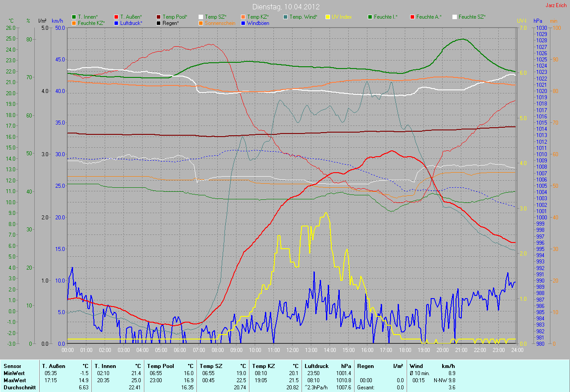The width and height of the screenshot is (570, 392).
Task: Click the black Regen legend square
Action: point(159,23)
